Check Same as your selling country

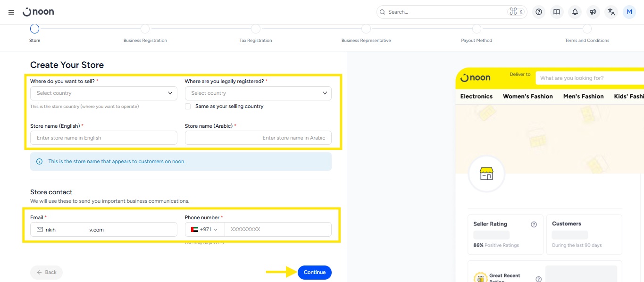tap(188, 107)
